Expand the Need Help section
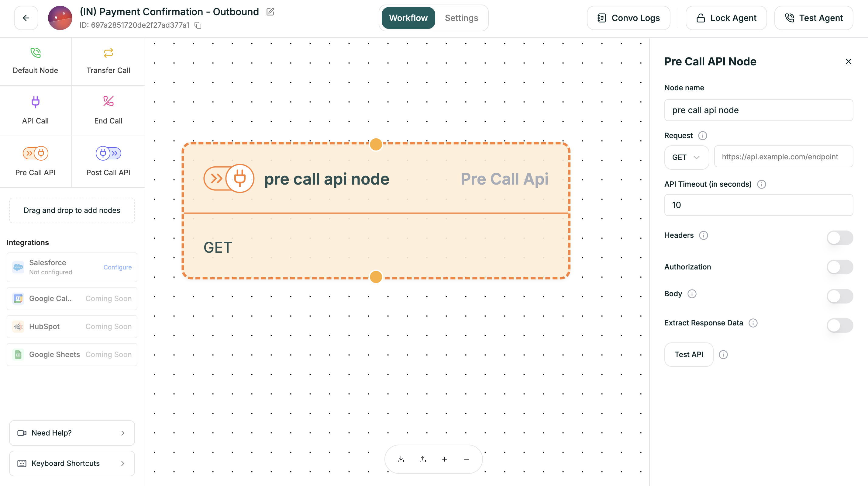 pos(72,433)
